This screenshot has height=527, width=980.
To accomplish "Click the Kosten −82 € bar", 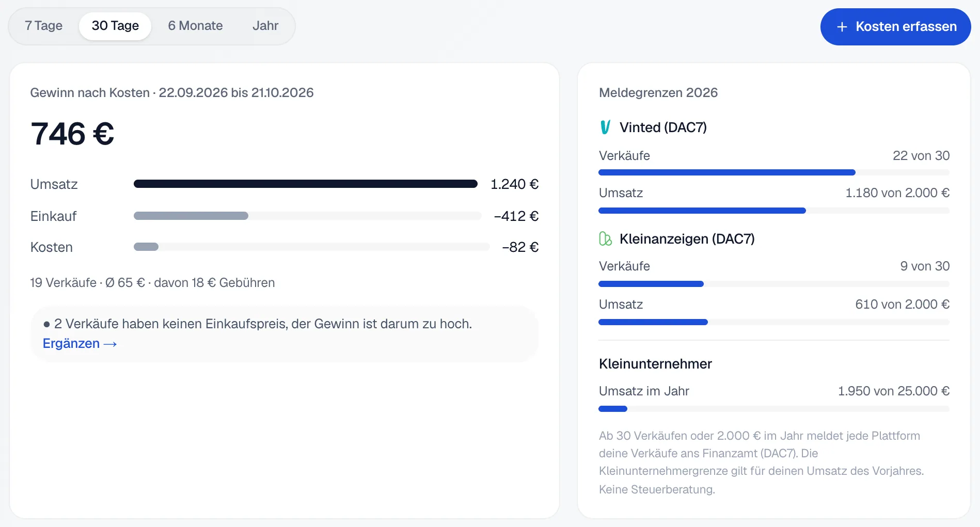I will pyautogui.click(x=311, y=247).
